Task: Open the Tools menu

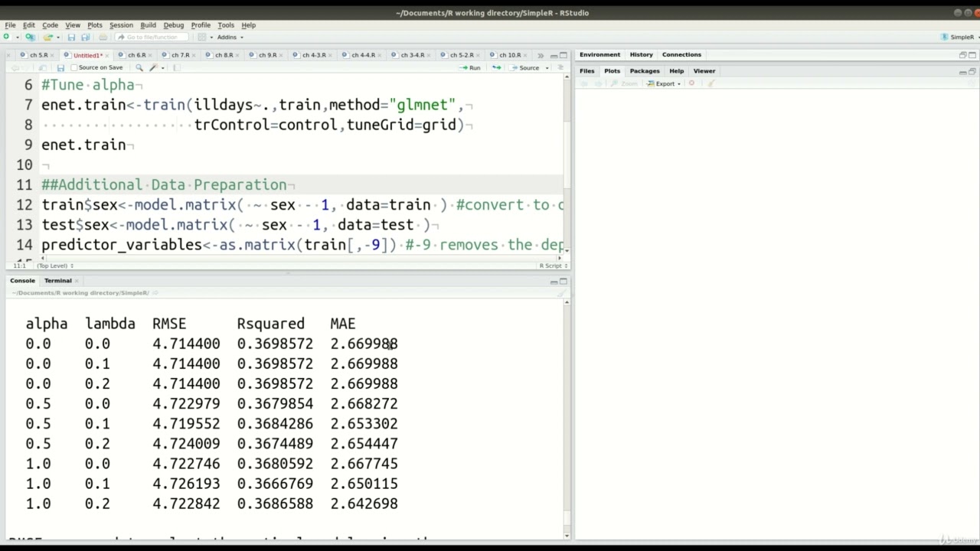Action: tap(225, 24)
